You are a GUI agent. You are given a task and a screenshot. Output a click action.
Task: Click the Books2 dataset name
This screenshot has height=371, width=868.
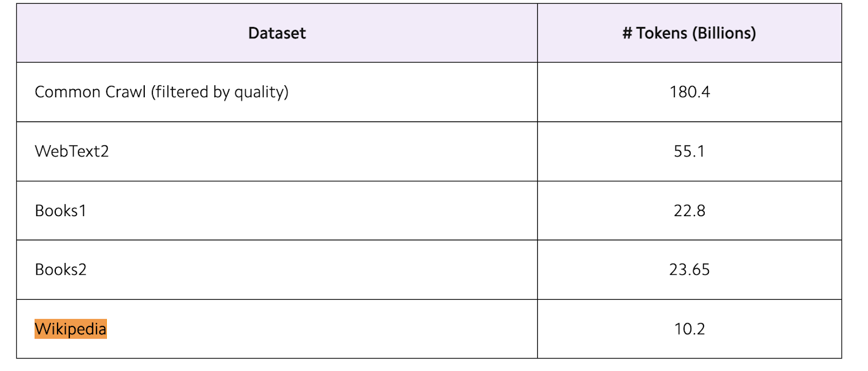point(61,269)
